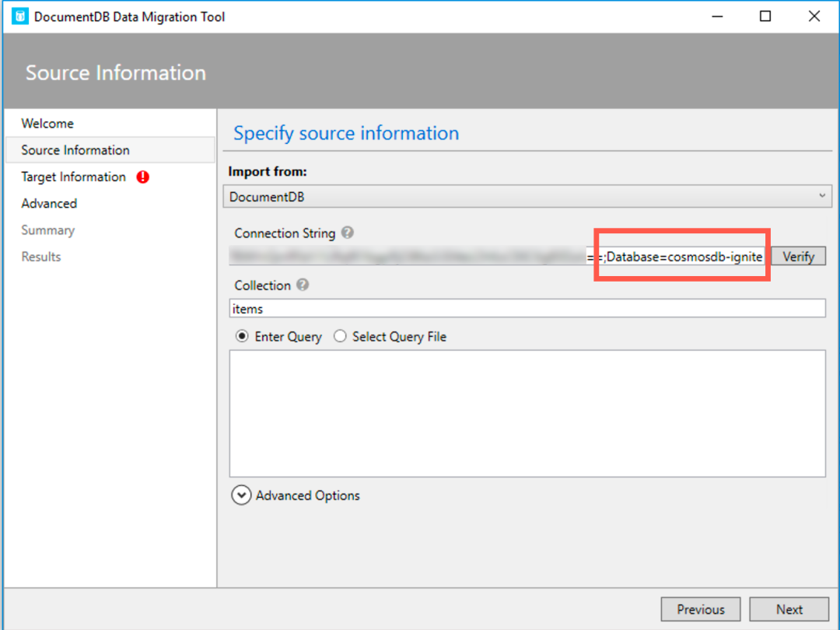Go to the Advanced step
The height and width of the screenshot is (630, 840).
(x=49, y=204)
